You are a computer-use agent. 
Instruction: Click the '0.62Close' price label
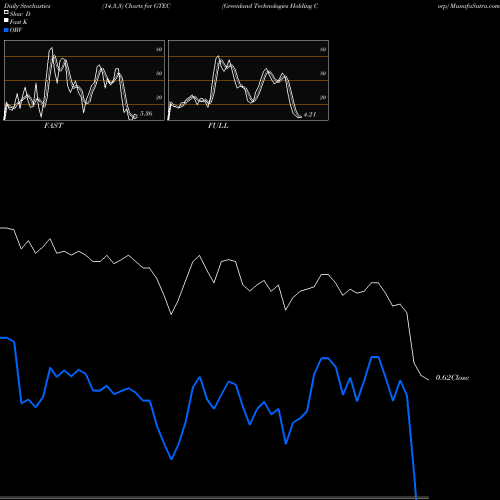452,377
